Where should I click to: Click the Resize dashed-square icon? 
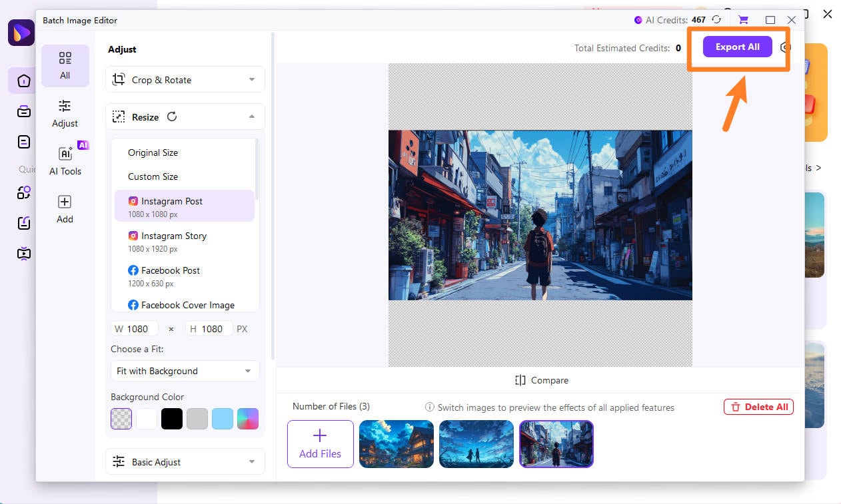(x=119, y=117)
